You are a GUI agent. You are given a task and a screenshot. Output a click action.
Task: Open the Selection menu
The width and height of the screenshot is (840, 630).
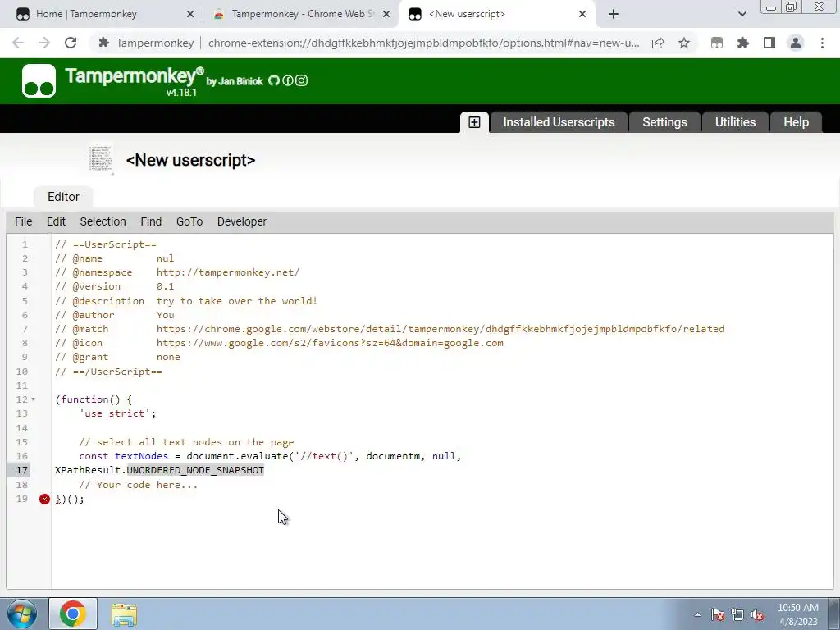pyautogui.click(x=103, y=221)
